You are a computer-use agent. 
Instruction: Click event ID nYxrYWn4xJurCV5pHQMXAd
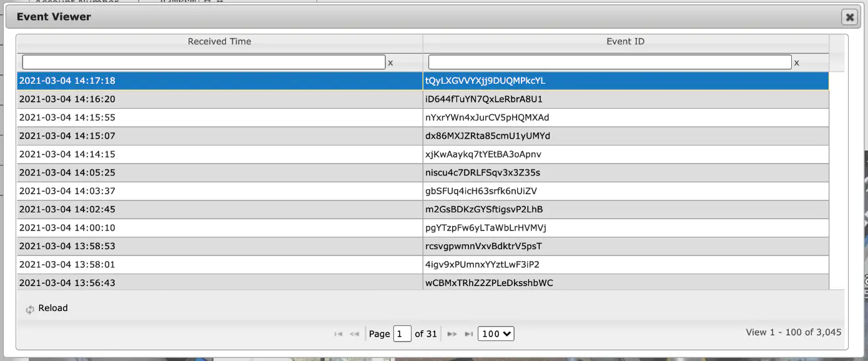(487, 117)
